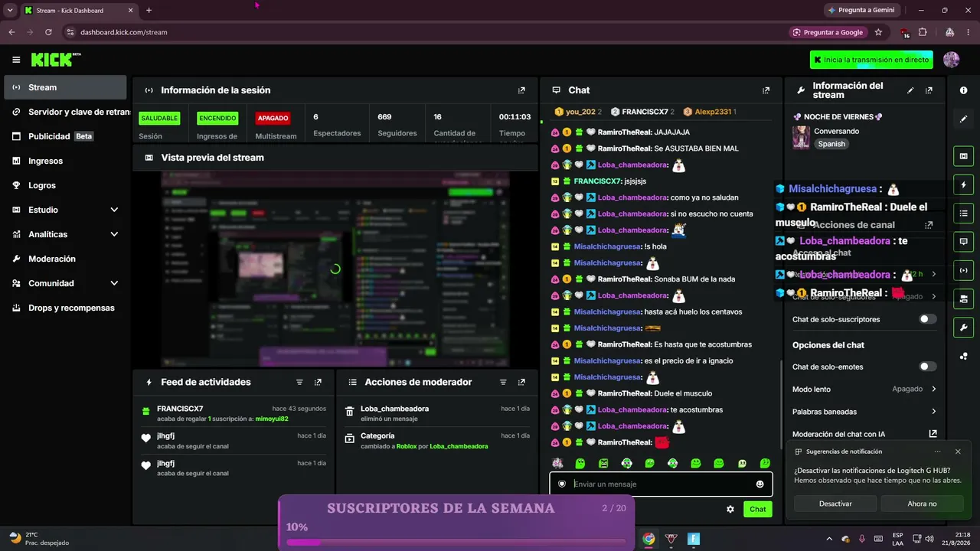This screenshot has width=980, height=551.
Task: Open chat settings gear icon
Action: coord(730,509)
